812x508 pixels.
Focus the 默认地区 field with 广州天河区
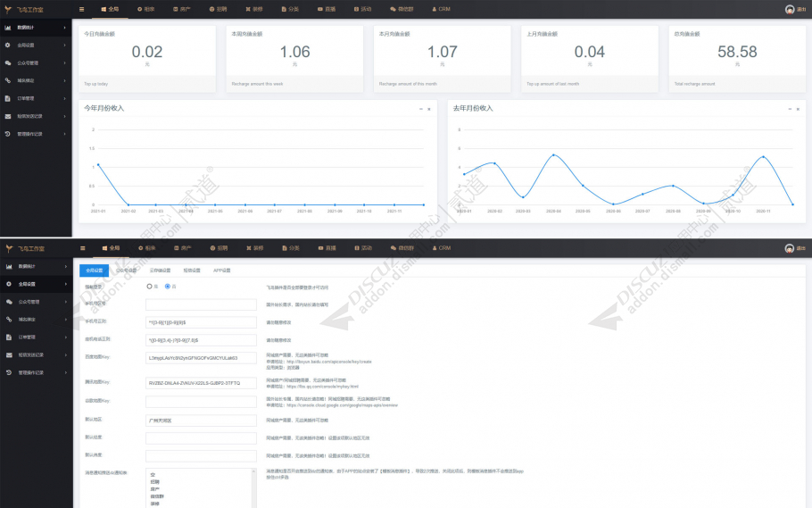pos(201,421)
